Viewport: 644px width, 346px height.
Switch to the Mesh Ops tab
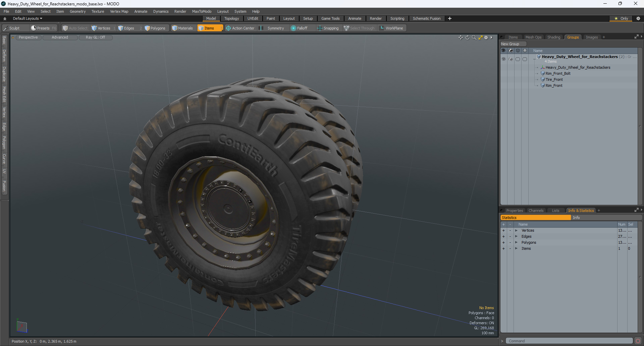coord(533,37)
